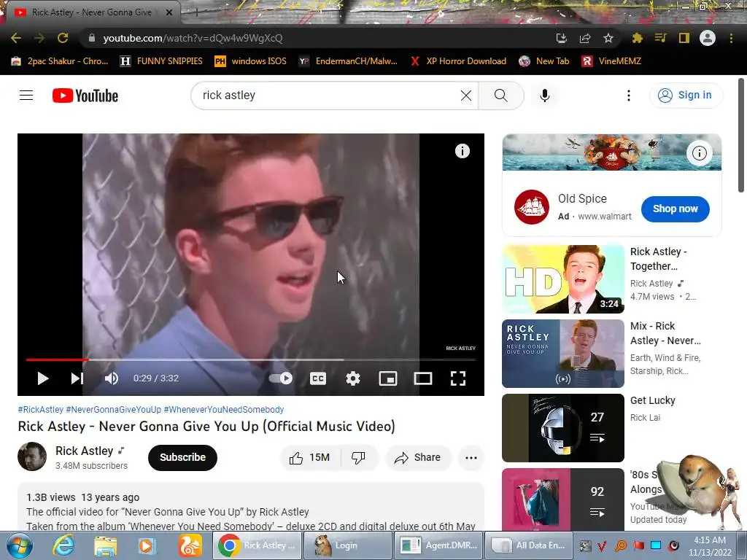The width and height of the screenshot is (747, 560).
Task: Open Get Lucky playlist thumbnail
Action: 562,427
